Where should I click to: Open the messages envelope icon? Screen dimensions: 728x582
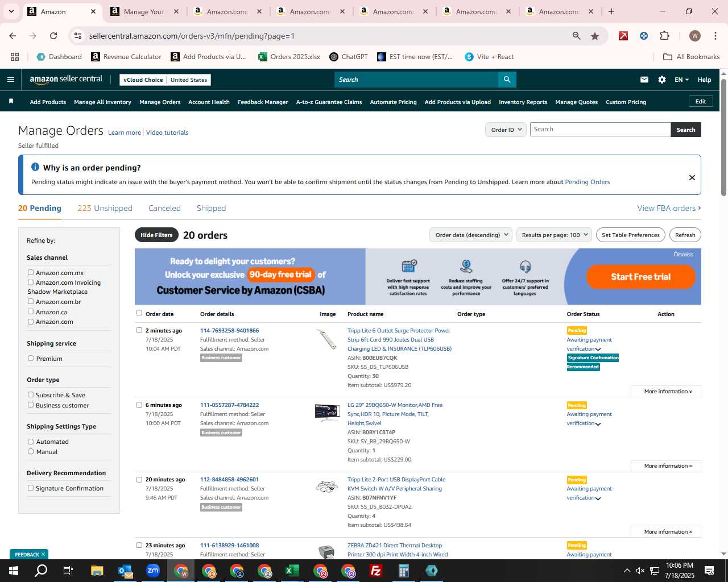coord(644,80)
